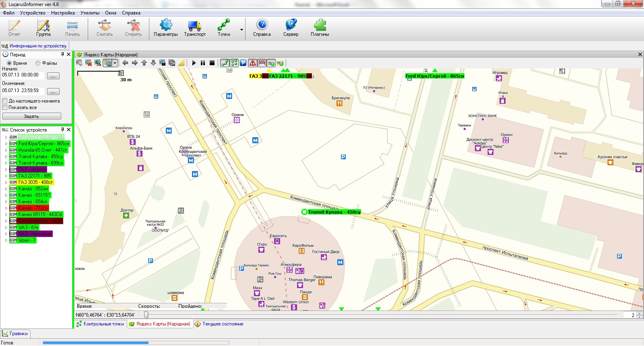This screenshot has height=346, width=644.
Task: Check До настоящего момента checkbox
Action: pyautogui.click(x=5, y=101)
